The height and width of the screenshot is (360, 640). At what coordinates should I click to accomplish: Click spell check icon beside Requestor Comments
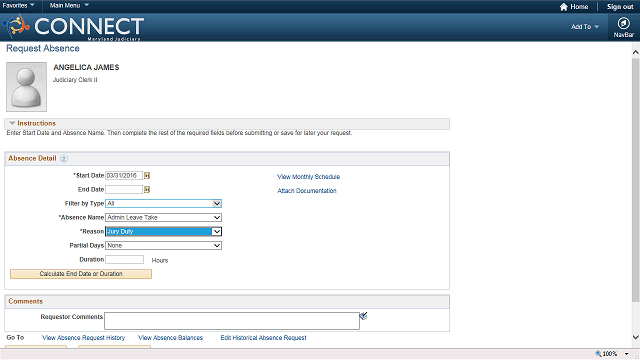(x=363, y=316)
